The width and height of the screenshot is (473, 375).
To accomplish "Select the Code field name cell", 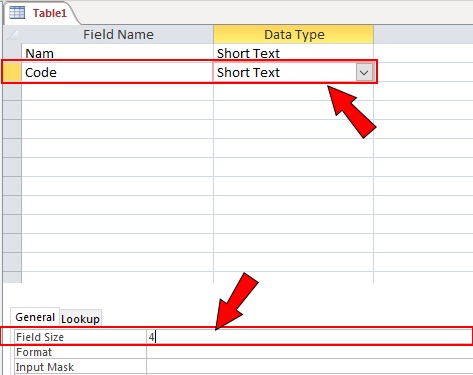I will click(118, 72).
